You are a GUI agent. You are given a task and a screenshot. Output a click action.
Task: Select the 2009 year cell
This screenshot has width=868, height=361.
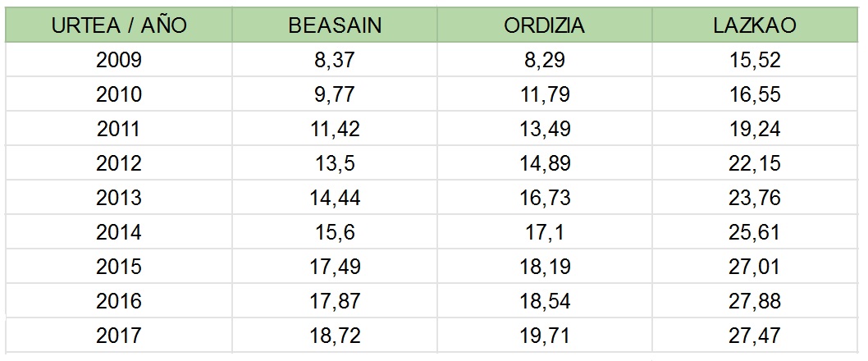[119, 60]
